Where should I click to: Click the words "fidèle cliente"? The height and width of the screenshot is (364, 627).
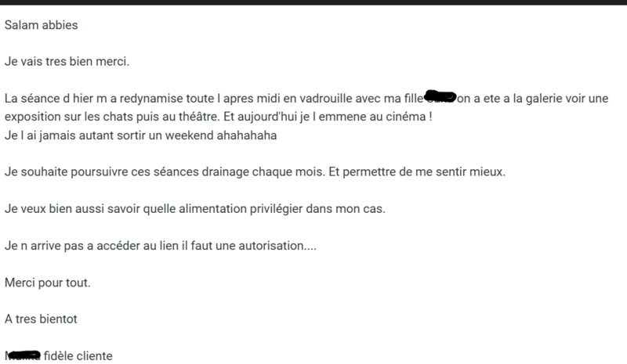point(76,355)
